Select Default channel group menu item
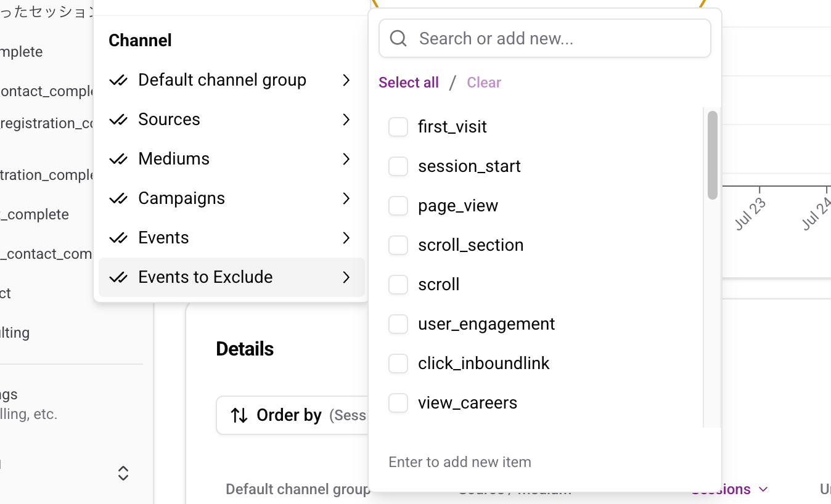The height and width of the screenshot is (504, 831). point(232,80)
